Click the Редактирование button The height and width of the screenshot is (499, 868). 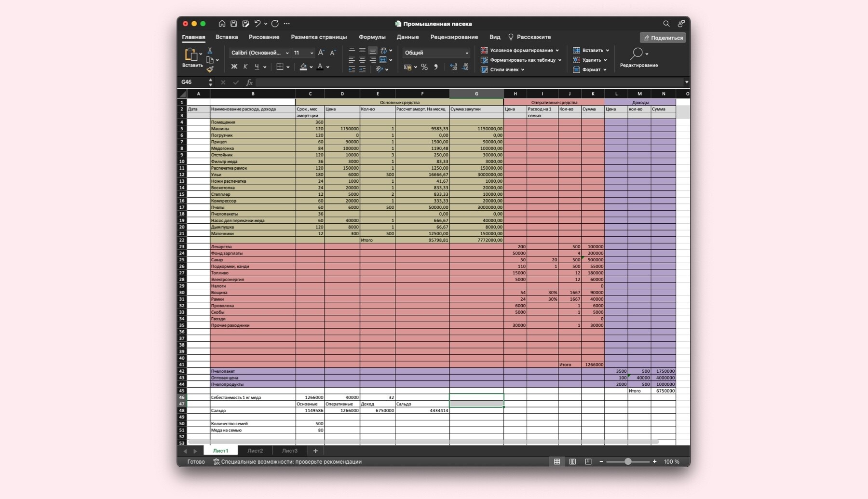(638, 58)
